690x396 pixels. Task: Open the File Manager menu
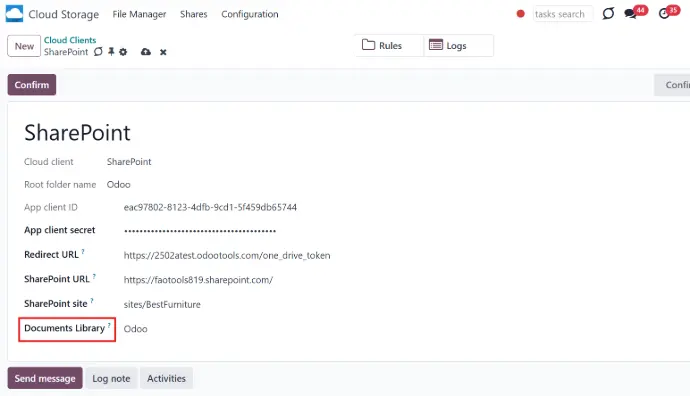[x=139, y=14]
